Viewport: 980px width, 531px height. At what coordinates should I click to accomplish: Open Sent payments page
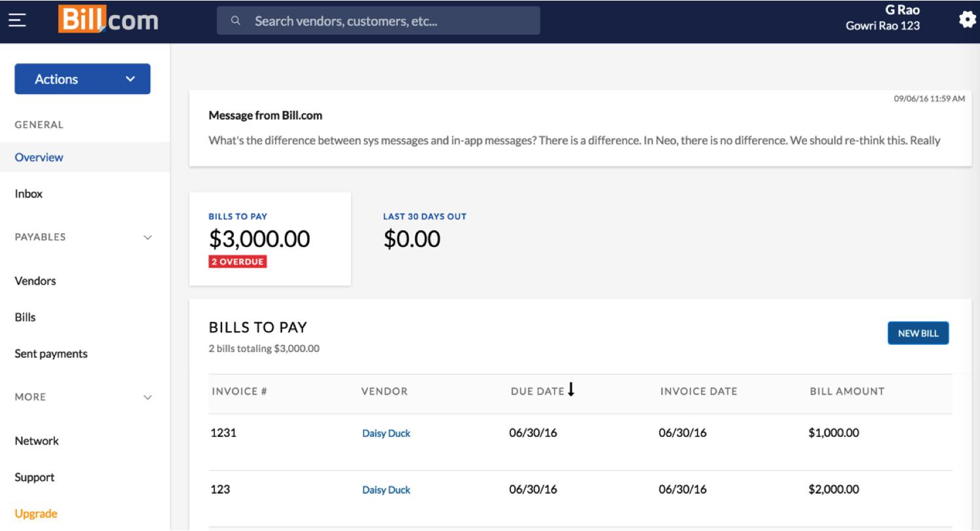pos(51,354)
